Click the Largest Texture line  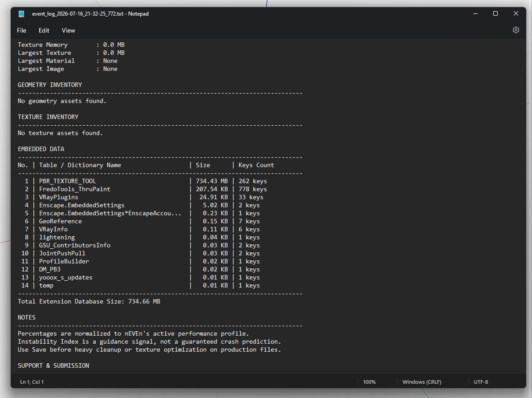tap(71, 53)
